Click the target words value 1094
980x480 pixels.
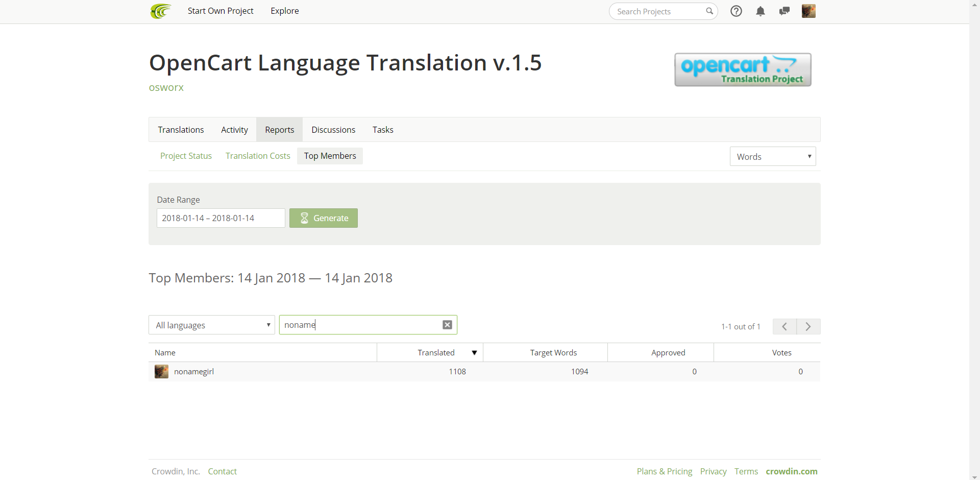tap(580, 371)
